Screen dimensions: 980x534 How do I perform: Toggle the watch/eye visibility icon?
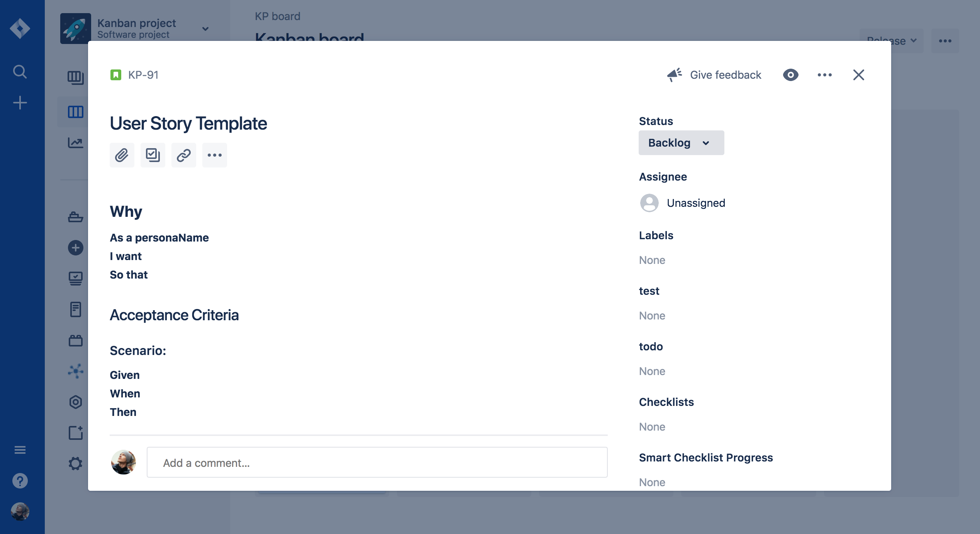point(790,74)
